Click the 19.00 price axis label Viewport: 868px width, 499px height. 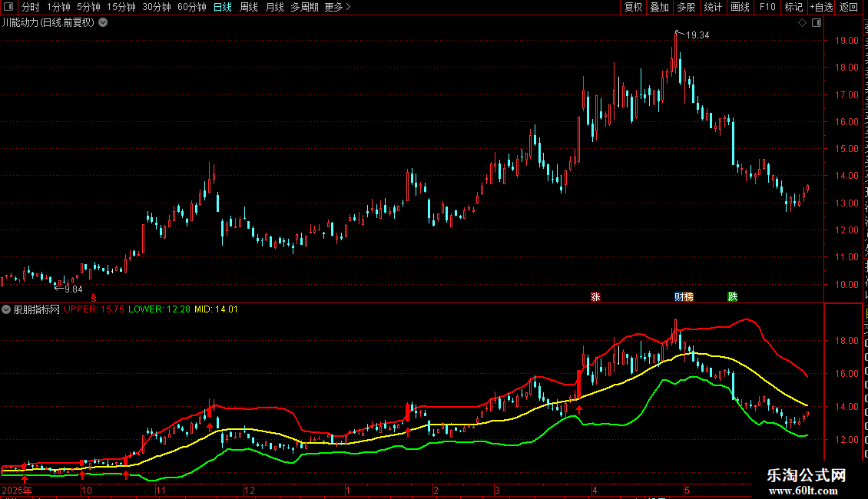[846, 41]
